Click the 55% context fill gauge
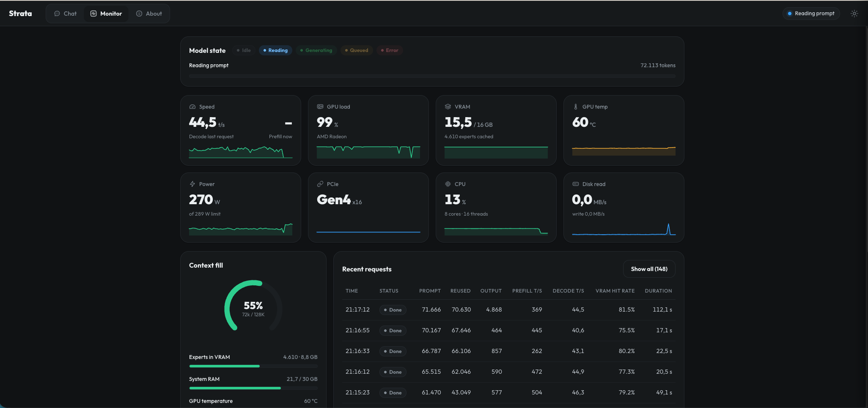This screenshot has height=408, width=868. coord(253,306)
